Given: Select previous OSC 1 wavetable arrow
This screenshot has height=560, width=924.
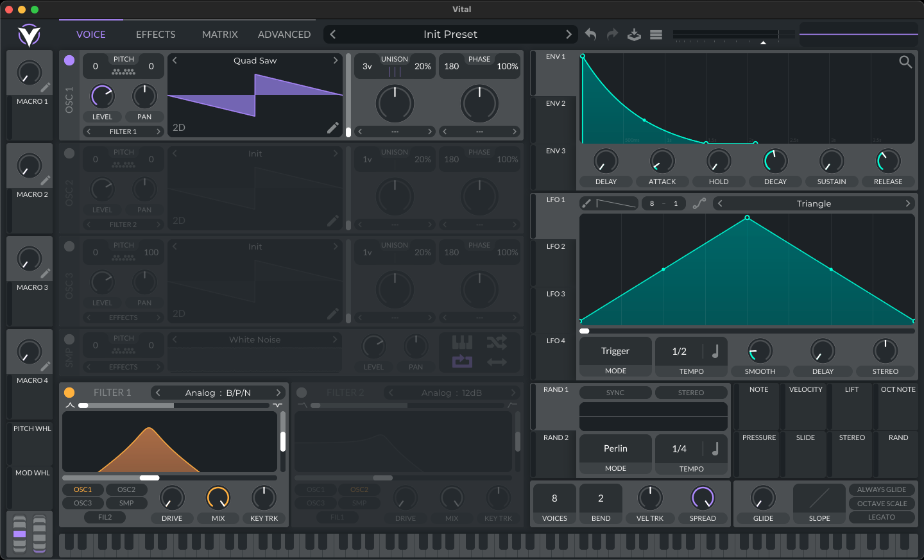Looking at the screenshot, I should (x=175, y=60).
